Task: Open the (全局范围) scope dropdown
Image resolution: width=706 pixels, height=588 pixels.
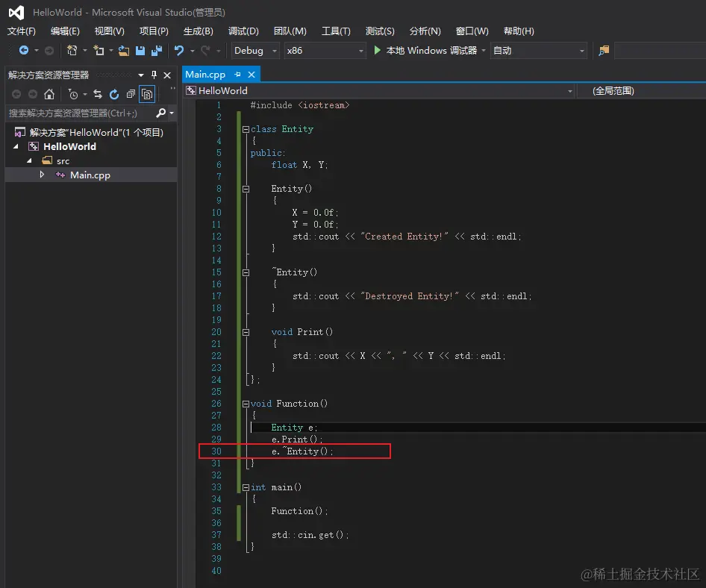Action: [x=642, y=91]
